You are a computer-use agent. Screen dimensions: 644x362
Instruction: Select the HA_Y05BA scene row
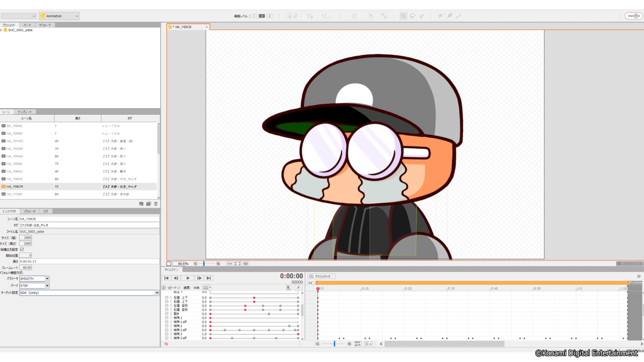tap(78, 164)
